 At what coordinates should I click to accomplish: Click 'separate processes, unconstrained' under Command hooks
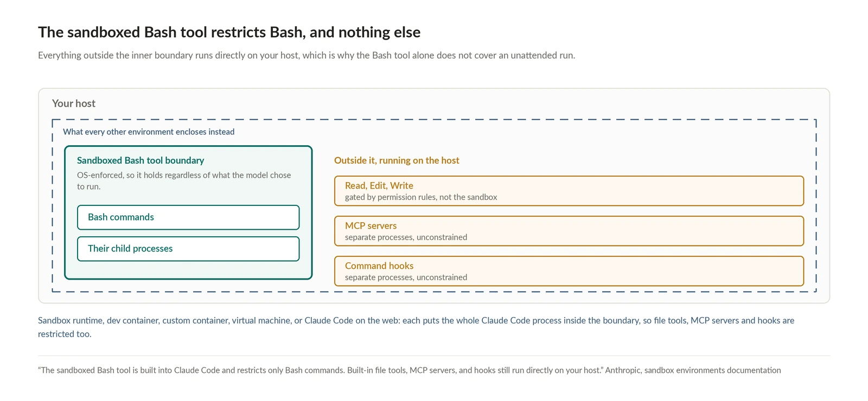pos(406,277)
